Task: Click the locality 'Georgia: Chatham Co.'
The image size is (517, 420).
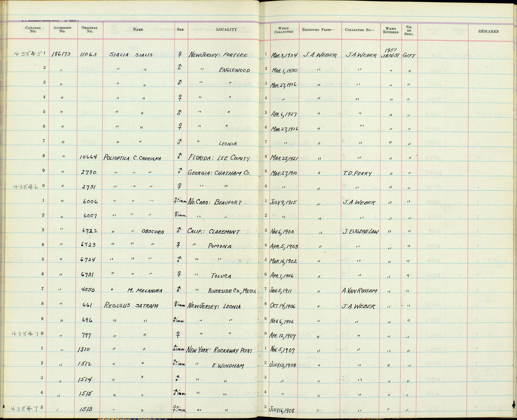Action: (219, 173)
